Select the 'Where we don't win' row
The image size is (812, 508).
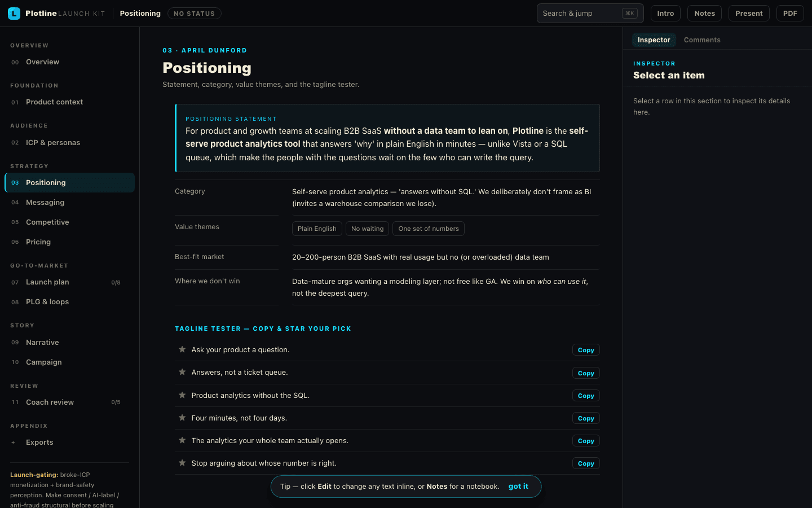[387, 287]
